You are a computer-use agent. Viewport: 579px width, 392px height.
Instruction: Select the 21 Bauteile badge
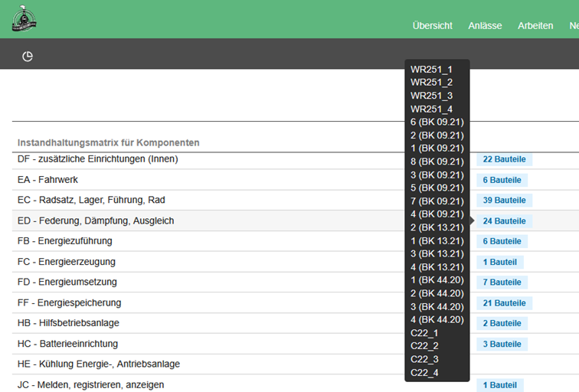(x=504, y=303)
